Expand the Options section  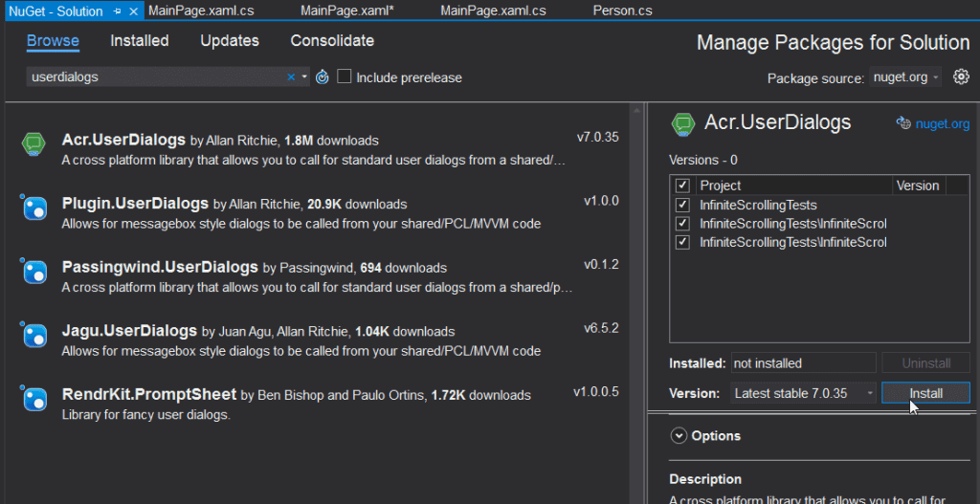[679, 436]
